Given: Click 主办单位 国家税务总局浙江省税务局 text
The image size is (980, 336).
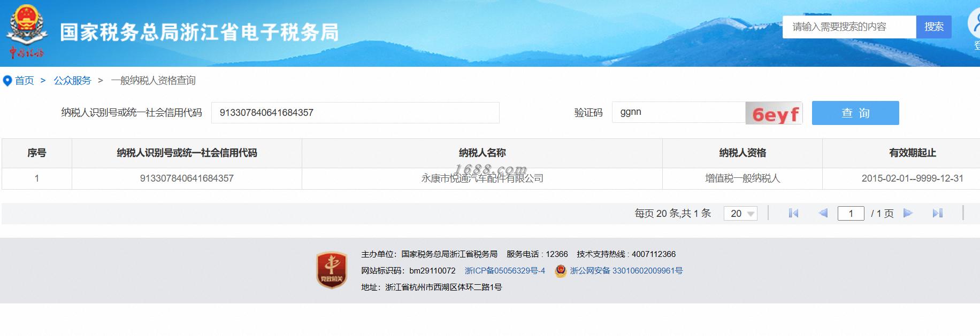Looking at the screenshot, I should [429, 254].
